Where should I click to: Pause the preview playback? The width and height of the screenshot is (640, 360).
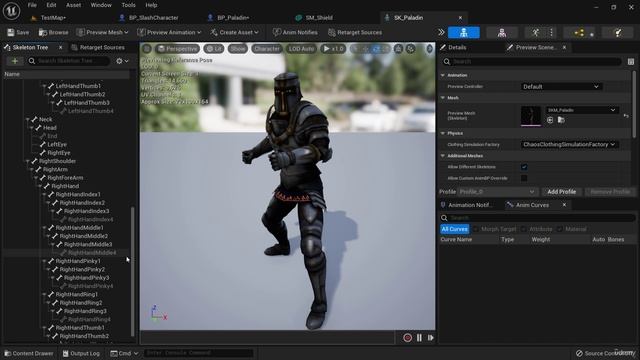click(x=419, y=338)
